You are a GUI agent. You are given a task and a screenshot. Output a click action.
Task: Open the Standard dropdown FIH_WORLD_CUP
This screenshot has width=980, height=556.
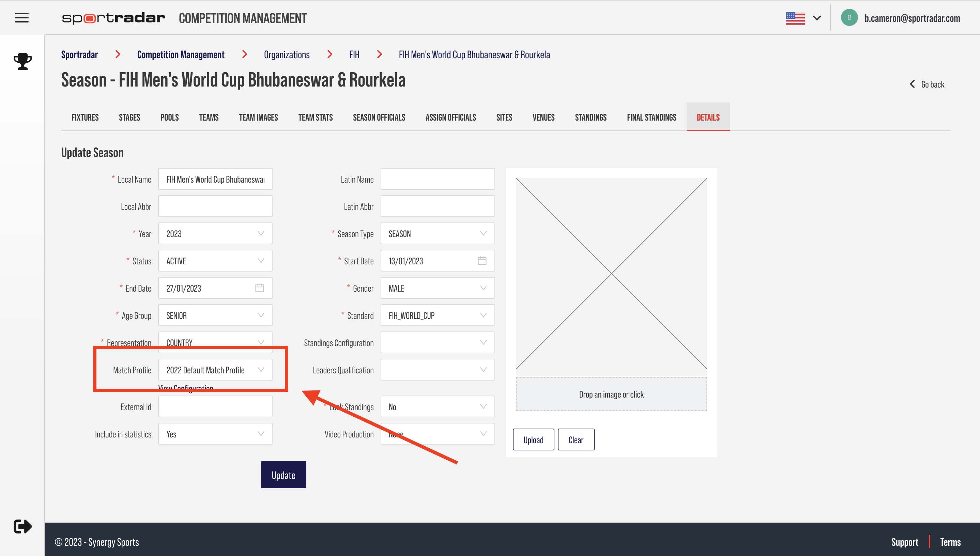[x=438, y=315]
